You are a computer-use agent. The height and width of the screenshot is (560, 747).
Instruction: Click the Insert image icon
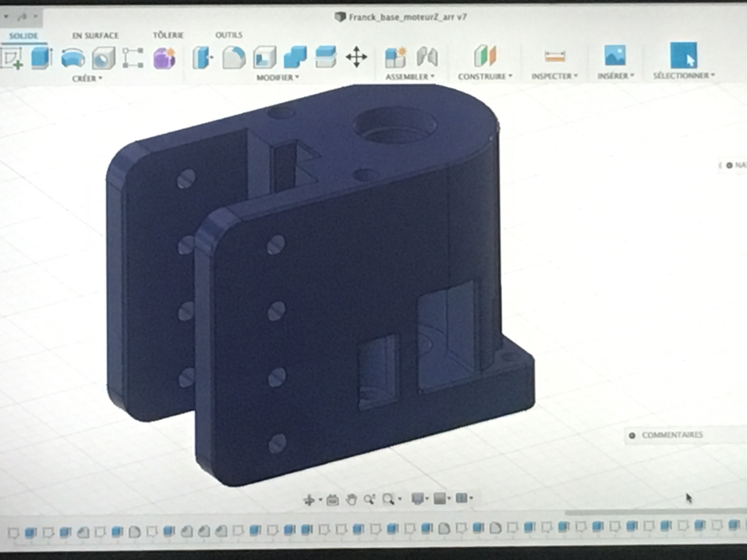(x=615, y=55)
